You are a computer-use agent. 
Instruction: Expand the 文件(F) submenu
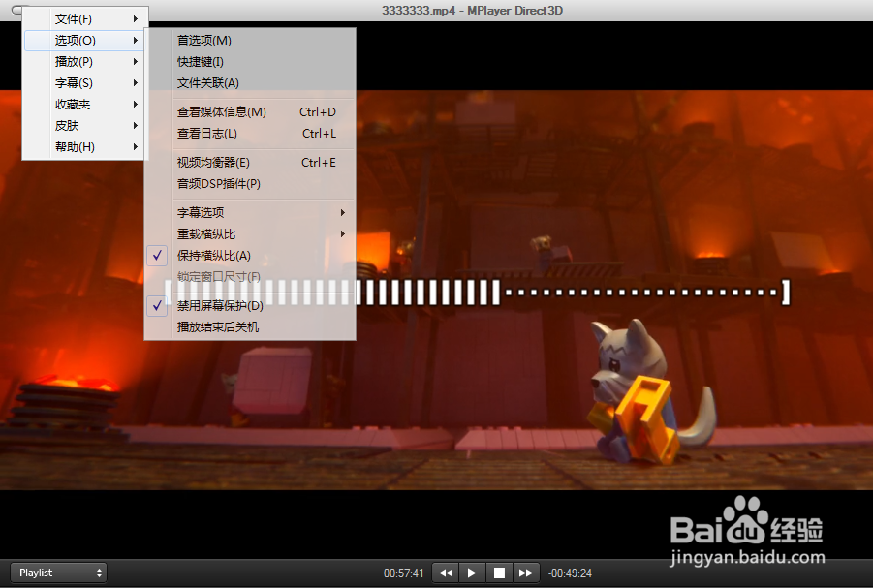(x=84, y=19)
